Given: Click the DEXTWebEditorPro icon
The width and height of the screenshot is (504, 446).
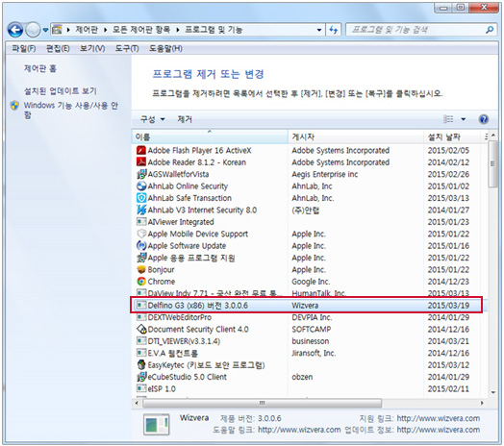Looking at the screenshot, I should pyautogui.click(x=141, y=317).
